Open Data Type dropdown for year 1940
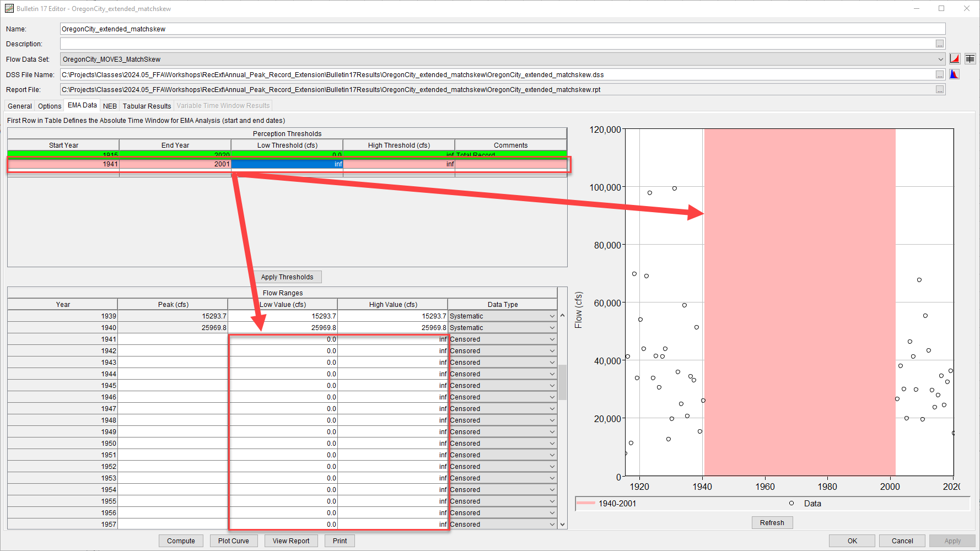 click(552, 328)
